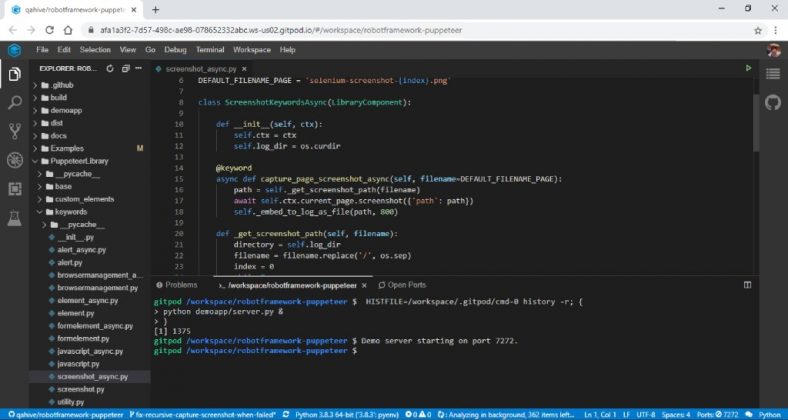
Task: Collapse all folders in Explorer
Action: (126, 69)
